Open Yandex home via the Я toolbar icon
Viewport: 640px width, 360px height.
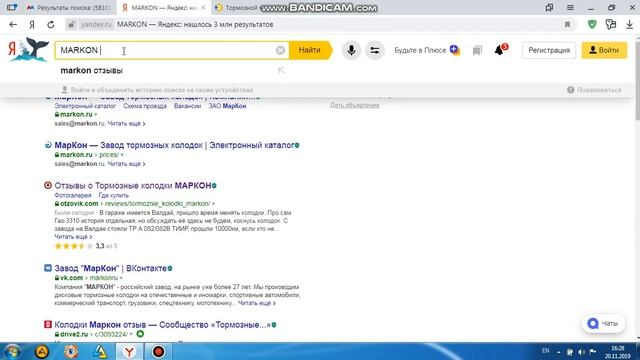32,24
